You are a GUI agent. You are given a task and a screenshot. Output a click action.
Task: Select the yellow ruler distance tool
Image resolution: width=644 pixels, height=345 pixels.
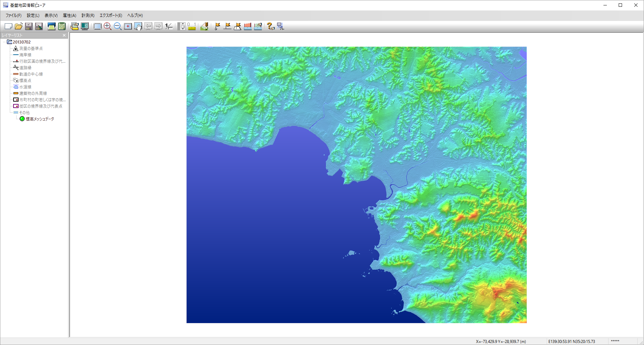[x=192, y=26]
